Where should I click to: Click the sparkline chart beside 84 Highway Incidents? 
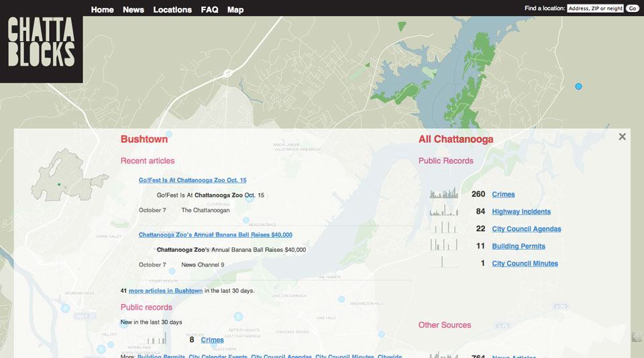444,210
